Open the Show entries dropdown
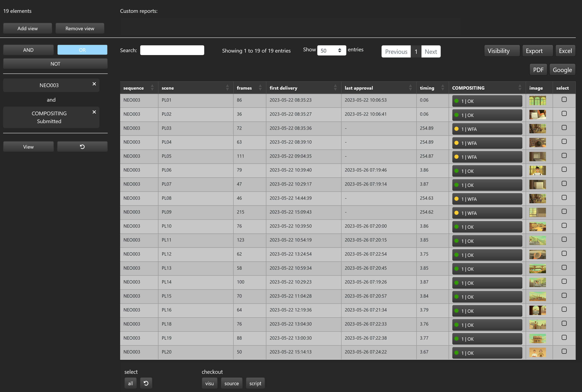The width and height of the screenshot is (582, 392). click(x=331, y=51)
